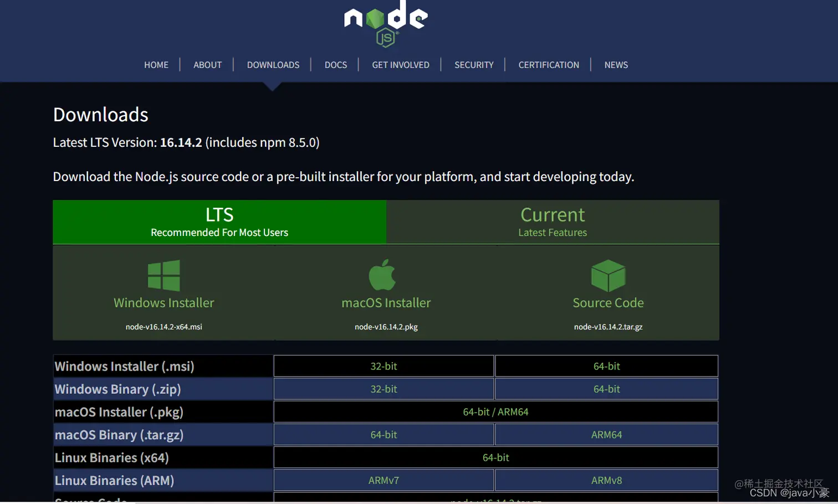Switch to the Current Latest Features tab
Image resolution: width=838 pixels, height=504 pixels.
tap(553, 222)
